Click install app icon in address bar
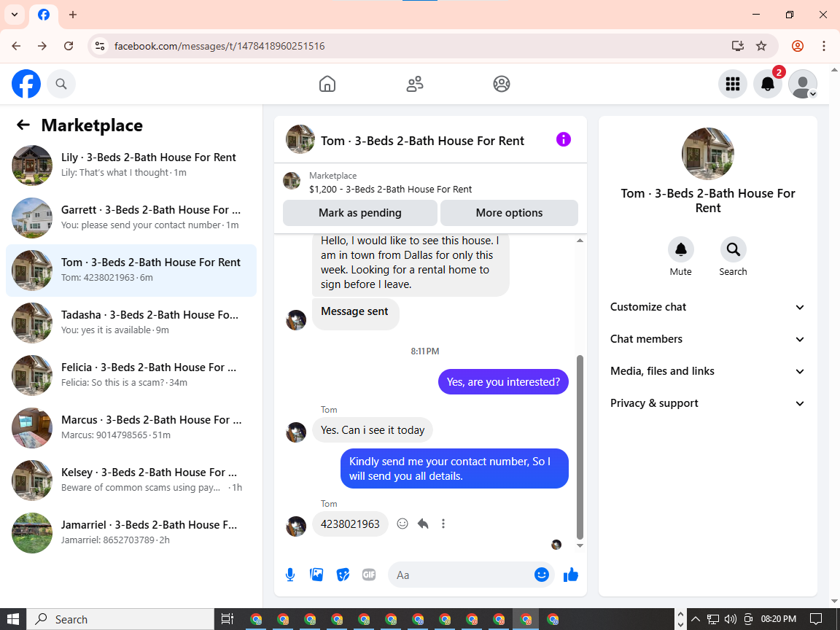Screen dimensions: 840x630 (738, 46)
